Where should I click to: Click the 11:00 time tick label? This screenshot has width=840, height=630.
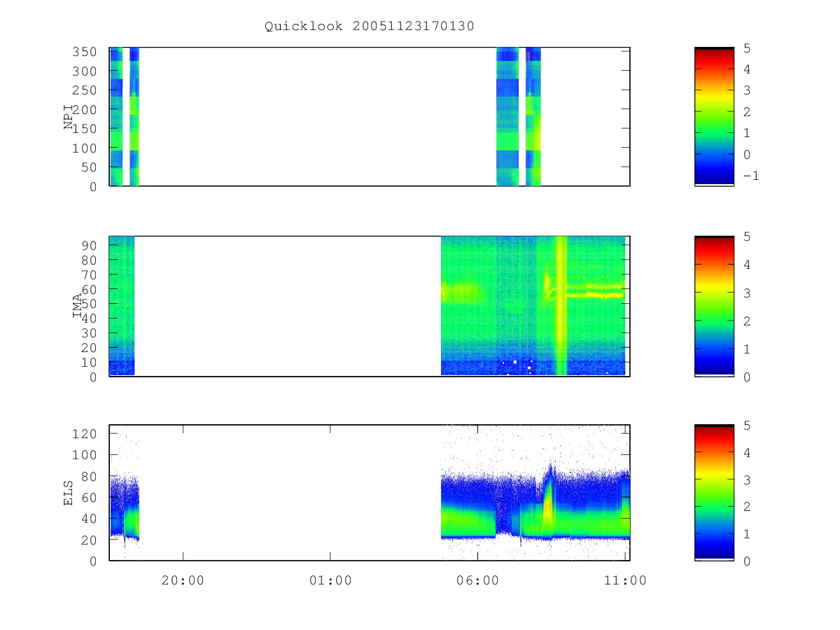pos(625,580)
